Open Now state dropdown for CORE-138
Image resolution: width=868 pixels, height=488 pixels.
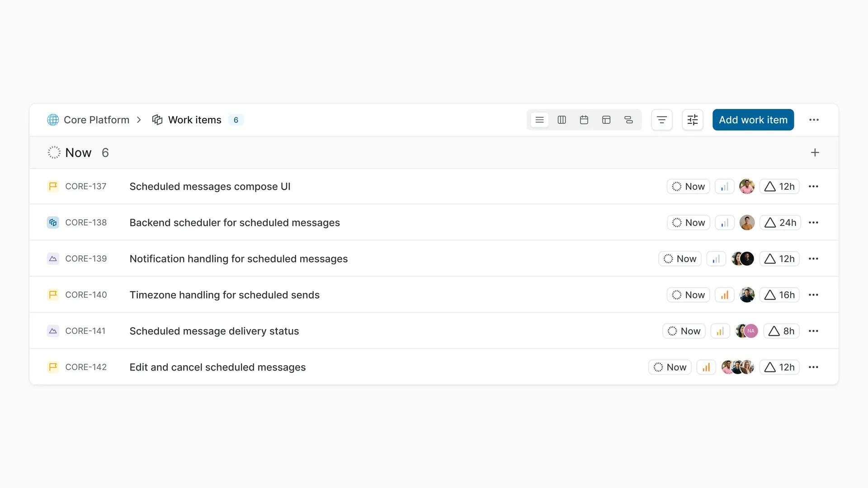[x=689, y=223]
